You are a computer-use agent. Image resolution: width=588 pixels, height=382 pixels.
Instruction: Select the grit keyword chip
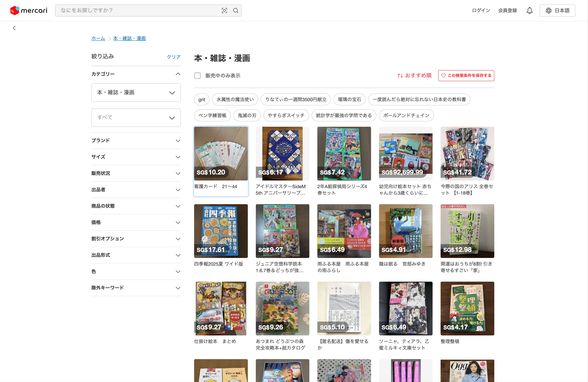202,99
